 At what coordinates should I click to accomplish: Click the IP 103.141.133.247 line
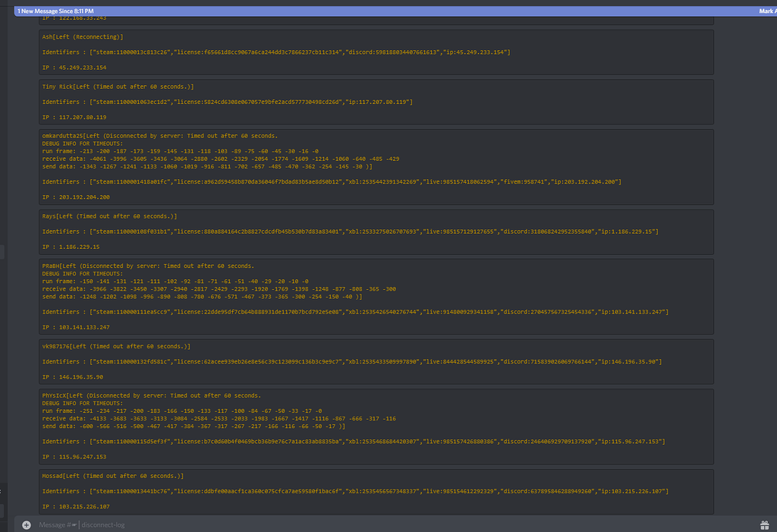(x=76, y=327)
